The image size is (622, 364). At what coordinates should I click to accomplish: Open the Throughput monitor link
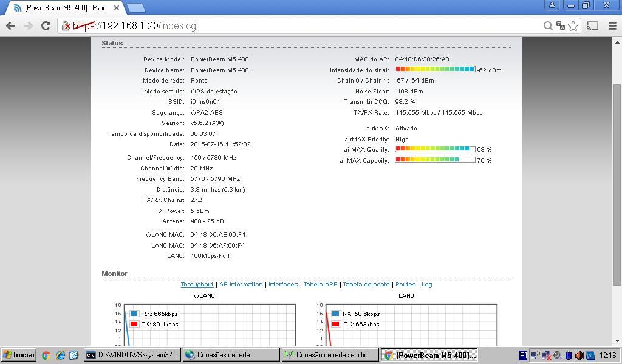pos(197,285)
